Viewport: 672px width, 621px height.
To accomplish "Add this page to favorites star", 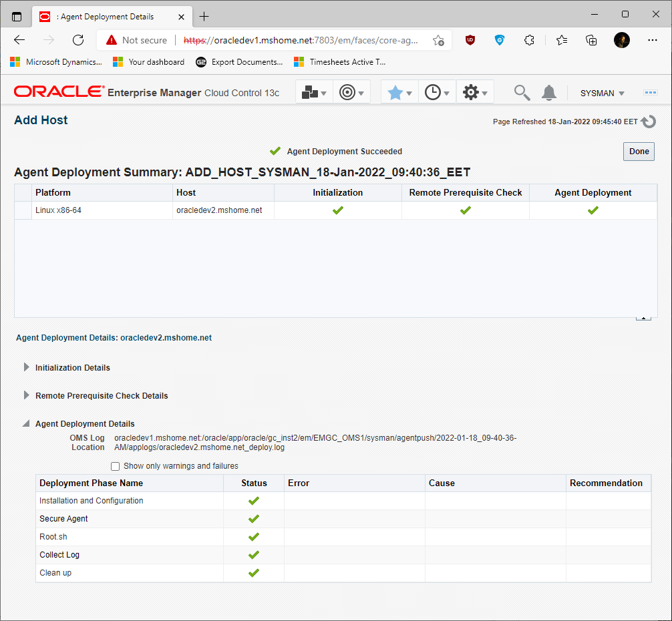I will [438, 40].
